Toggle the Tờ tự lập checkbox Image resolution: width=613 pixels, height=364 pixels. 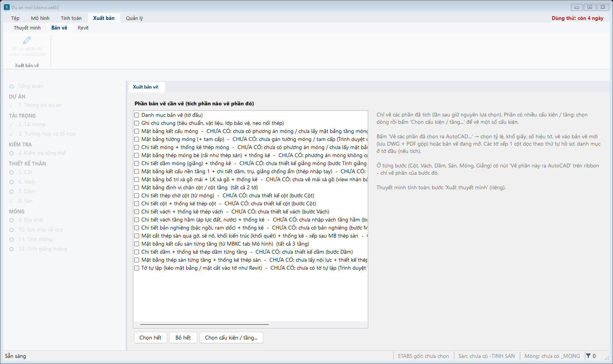(136, 268)
